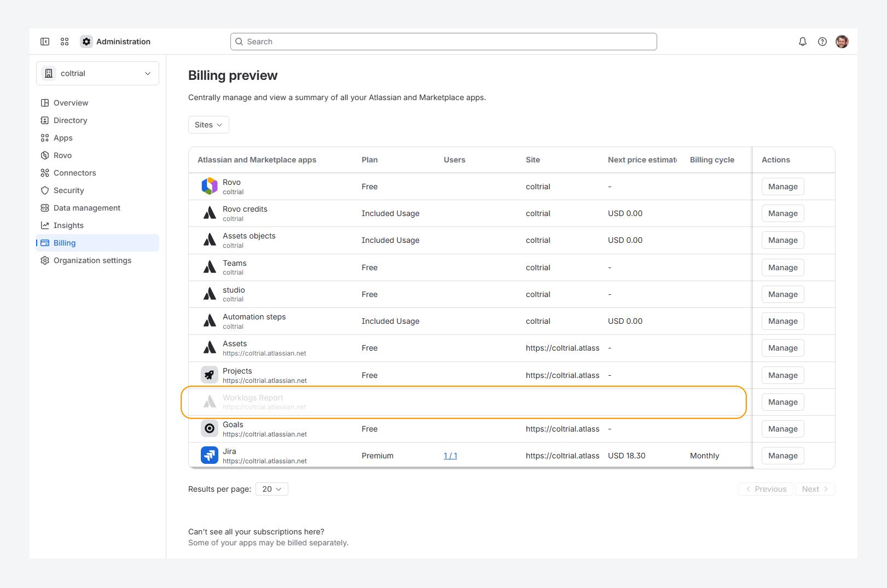Click the Directory sidebar icon
The height and width of the screenshot is (588, 887).
pos(45,120)
